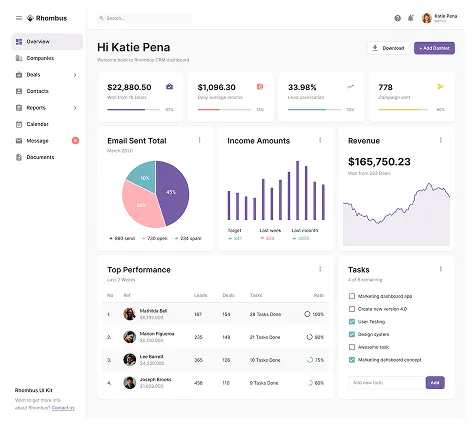Open the Message menu item
Image resolution: width=473 pixels, height=434 pixels.
click(x=47, y=141)
